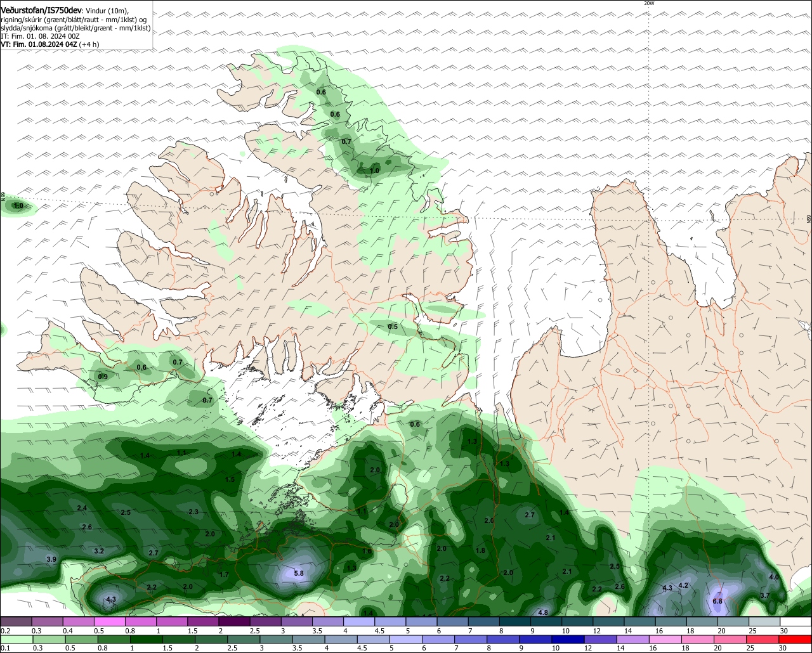Click the 1.8 precipitation value on the map
Screen dimensions: 812x653
480,550
